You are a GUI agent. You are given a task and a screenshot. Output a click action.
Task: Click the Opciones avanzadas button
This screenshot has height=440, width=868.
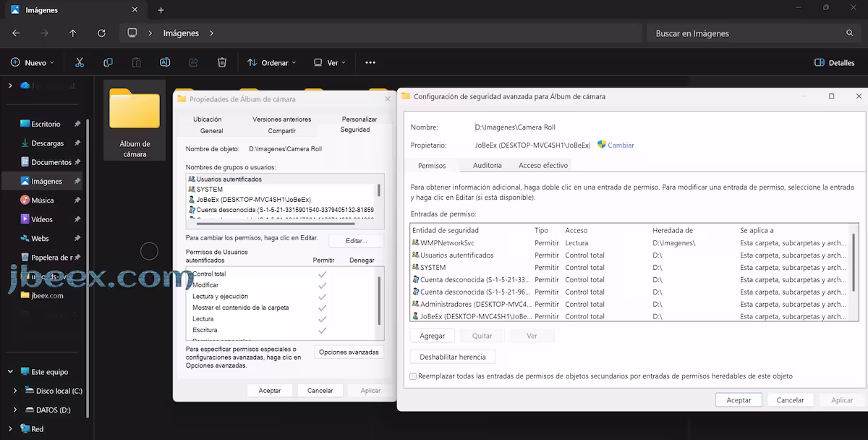(349, 352)
